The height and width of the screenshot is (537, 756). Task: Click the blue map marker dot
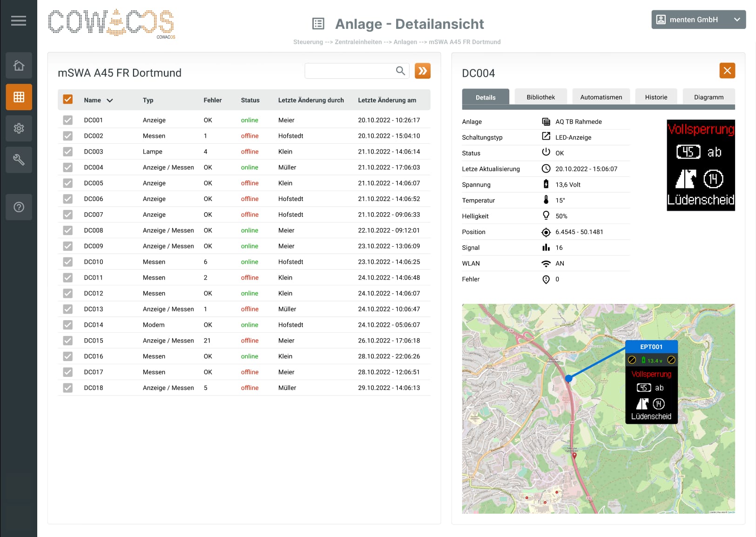pyautogui.click(x=568, y=378)
